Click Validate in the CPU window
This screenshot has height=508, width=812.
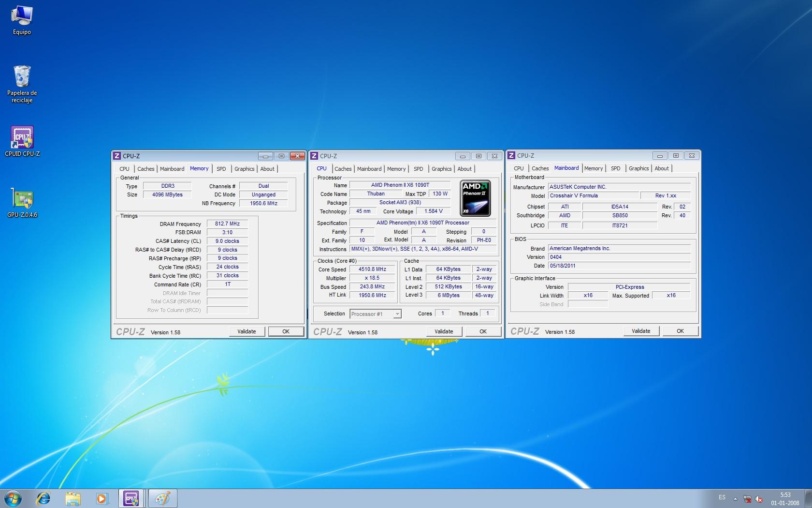pos(444,331)
